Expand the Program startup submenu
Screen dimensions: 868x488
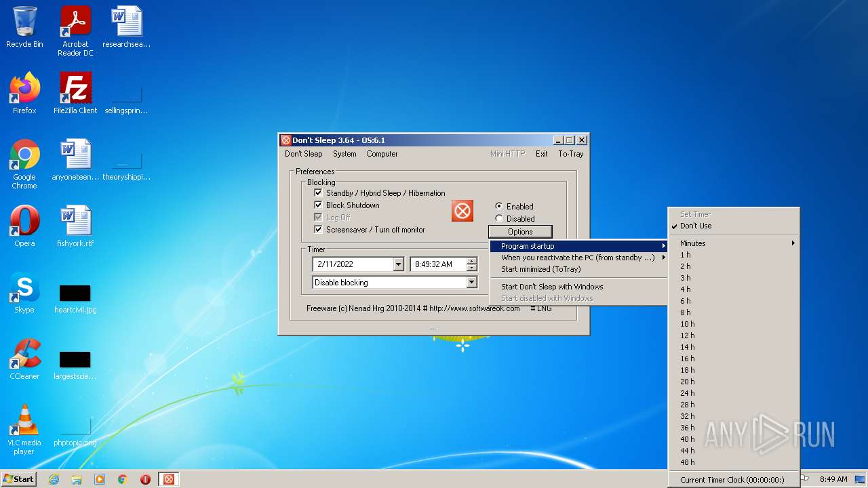tap(579, 246)
